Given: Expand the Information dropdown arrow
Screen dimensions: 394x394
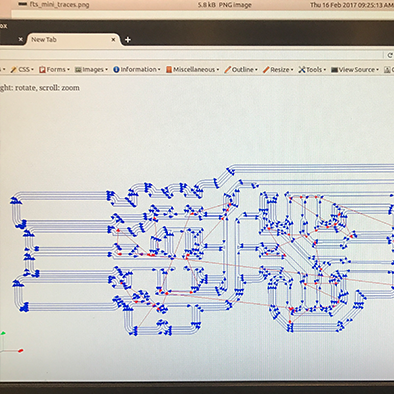Looking at the screenshot, I should pos(159,70).
